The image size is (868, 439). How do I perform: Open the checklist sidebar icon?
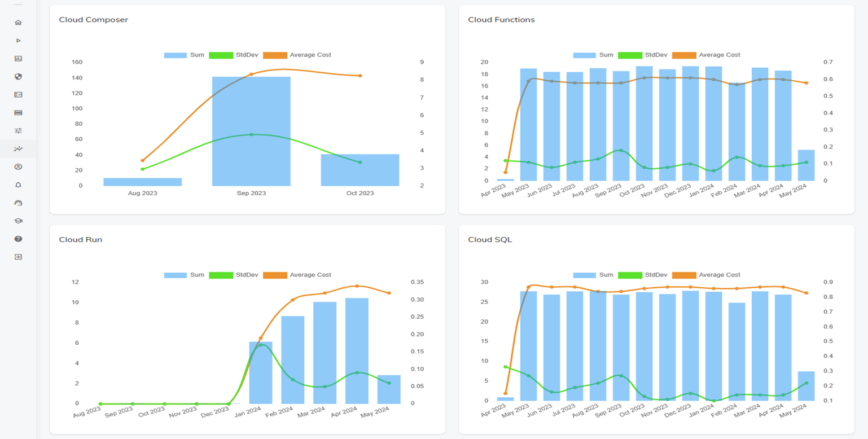pyautogui.click(x=18, y=95)
